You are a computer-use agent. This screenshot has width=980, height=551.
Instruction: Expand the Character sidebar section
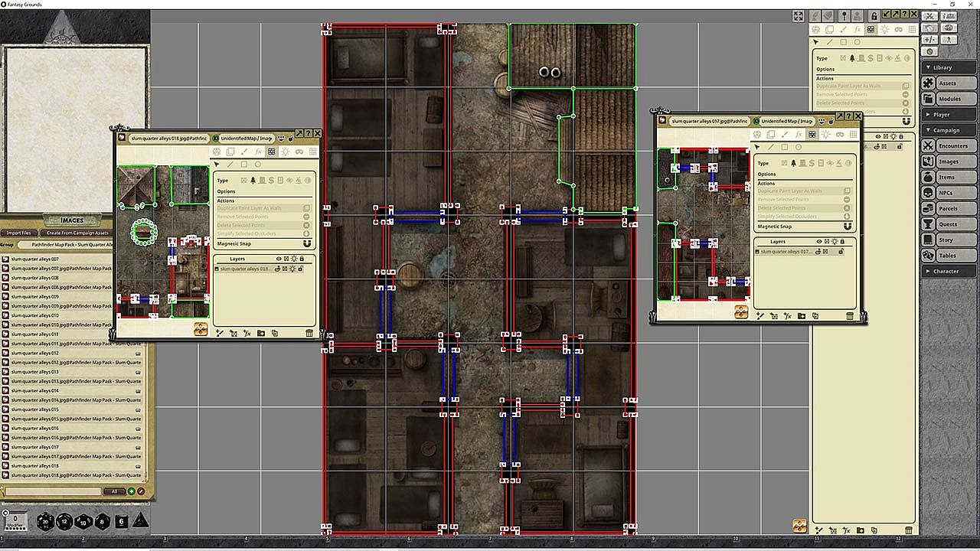coord(949,271)
